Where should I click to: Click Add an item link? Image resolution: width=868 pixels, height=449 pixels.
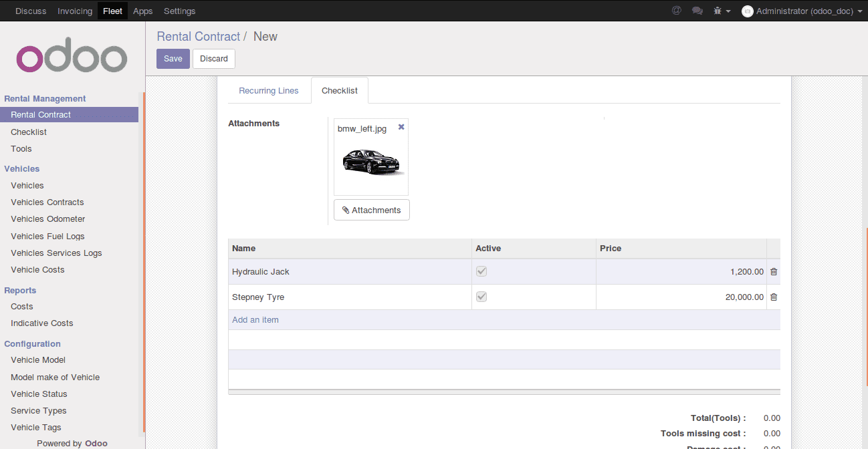(255, 320)
